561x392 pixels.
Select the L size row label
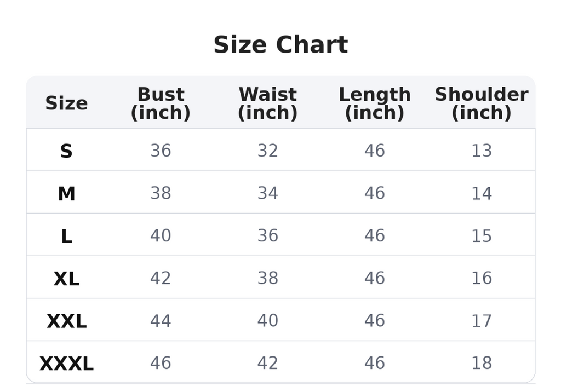pos(66,236)
